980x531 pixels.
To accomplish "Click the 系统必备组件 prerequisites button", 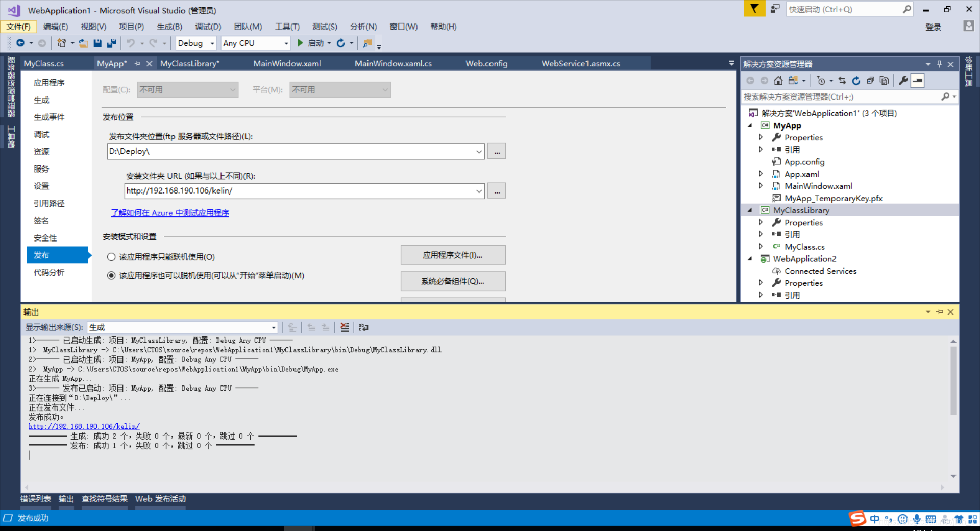I will click(x=453, y=281).
